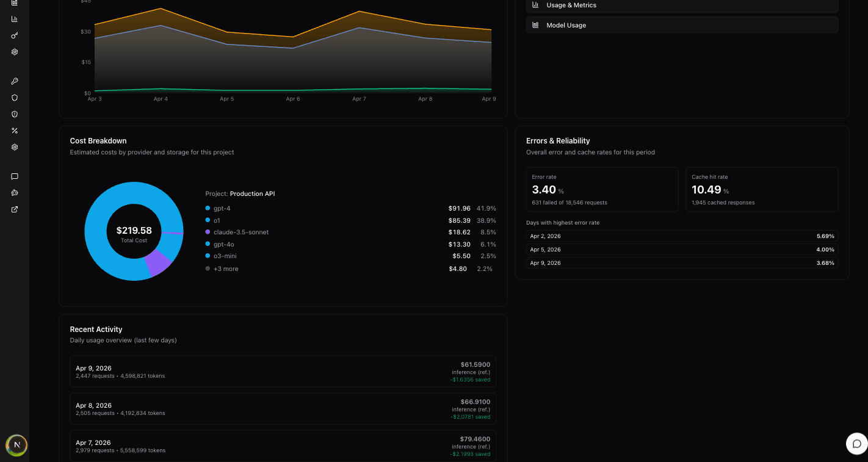Viewport: 868px width, 462px height.
Task: Click the slanted key icon in the mid sidebar
Action: tap(15, 81)
